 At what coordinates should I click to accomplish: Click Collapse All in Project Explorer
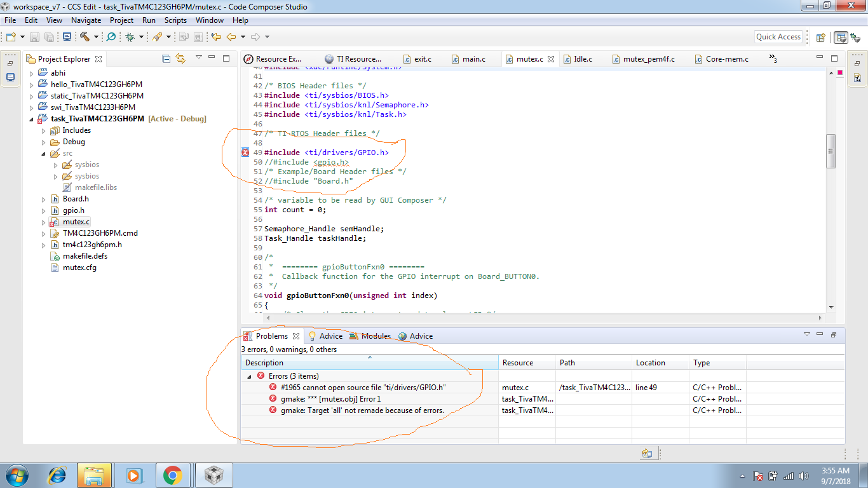tap(166, 58)
